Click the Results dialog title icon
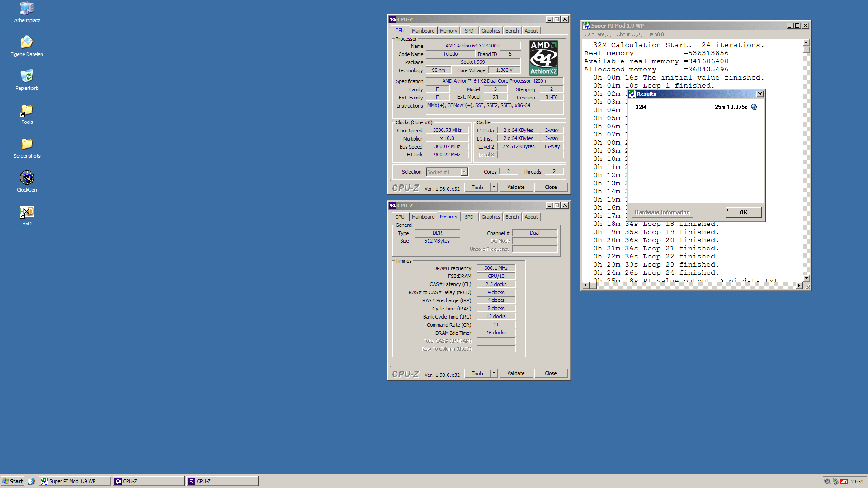This screenshot has width=868, height=488. coord(632,94)
